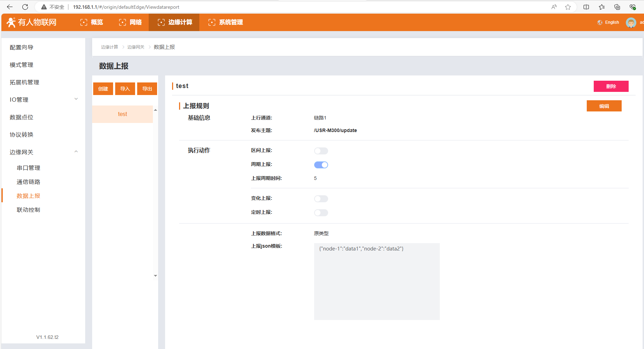Click the user avatar icon

(631, 23)
